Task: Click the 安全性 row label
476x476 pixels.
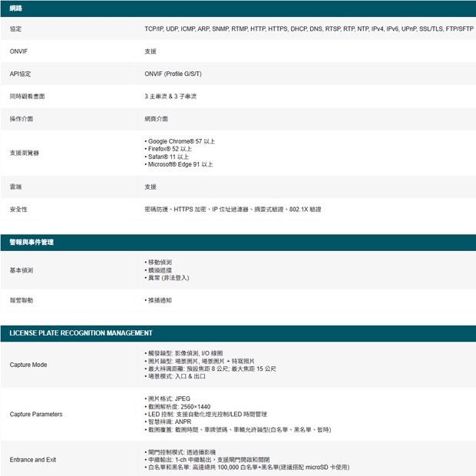Action: (18, 209)
